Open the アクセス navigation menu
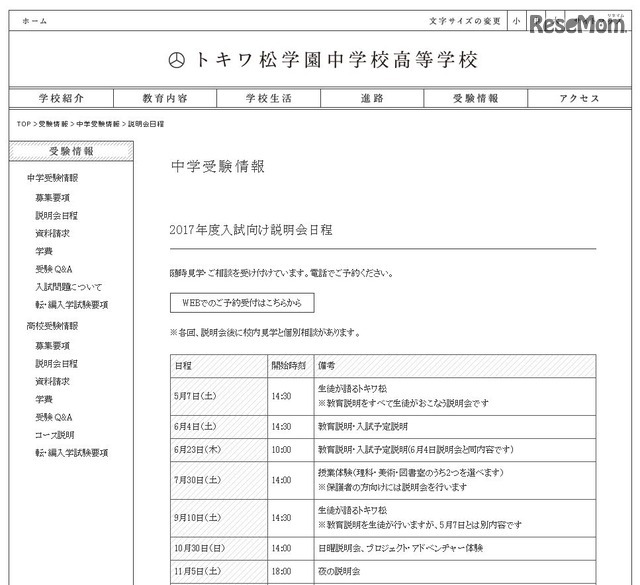Viewport: 640px width, 585px height. (580, 98)
